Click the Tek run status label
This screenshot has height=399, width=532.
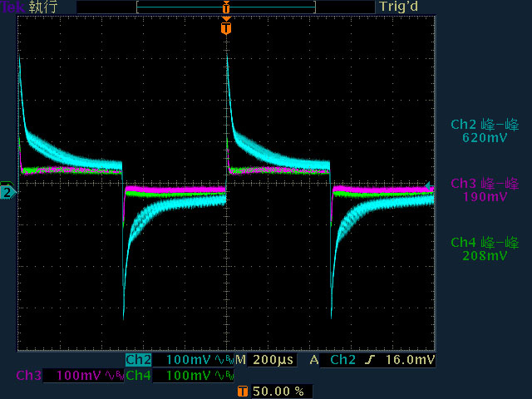point(29,7)
